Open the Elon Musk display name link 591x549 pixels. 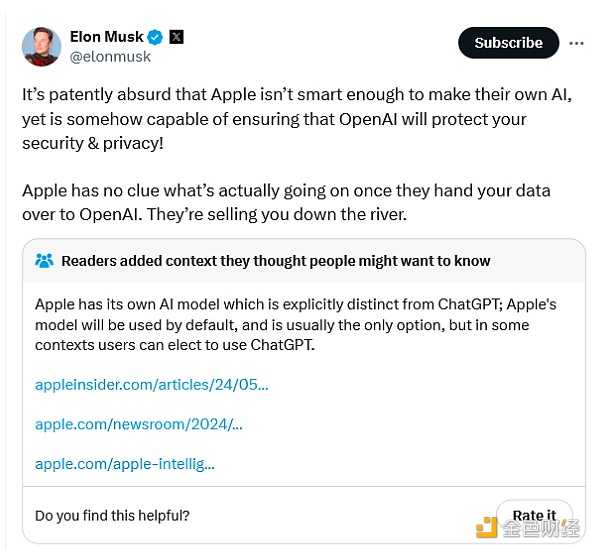coord(107,37)
